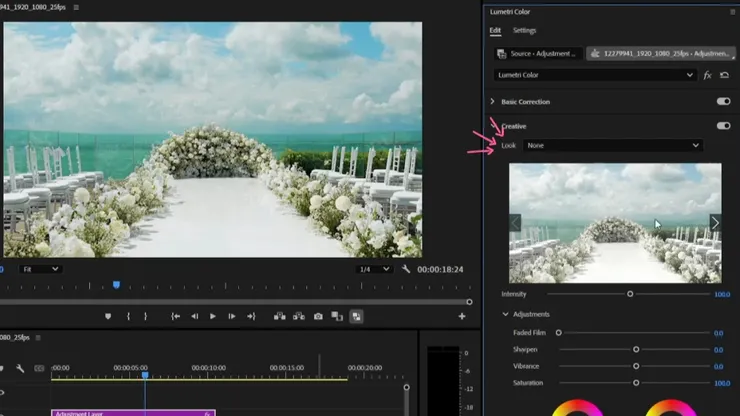The image size is (740, 416).
Task: Open the Look dropdown set to None
Action: 613,145
